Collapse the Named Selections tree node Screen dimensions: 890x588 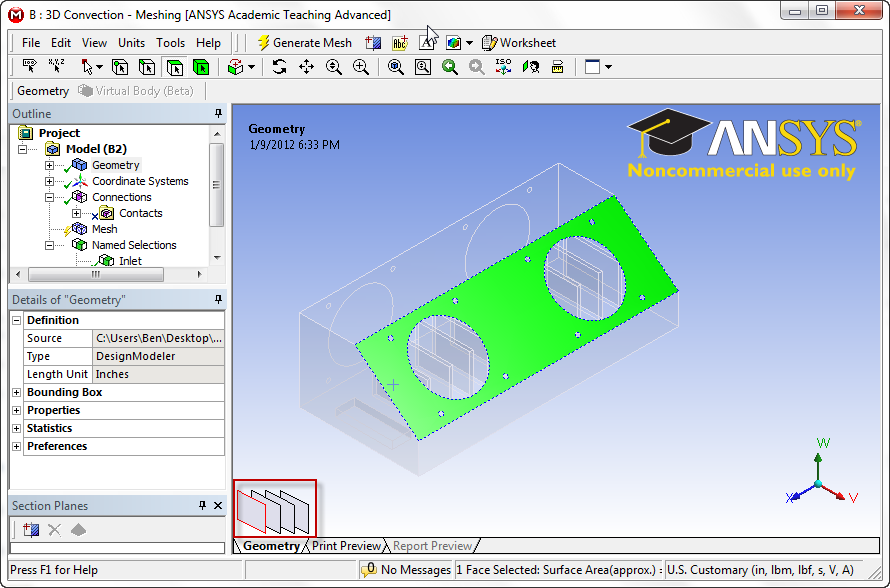coord(49,245)
